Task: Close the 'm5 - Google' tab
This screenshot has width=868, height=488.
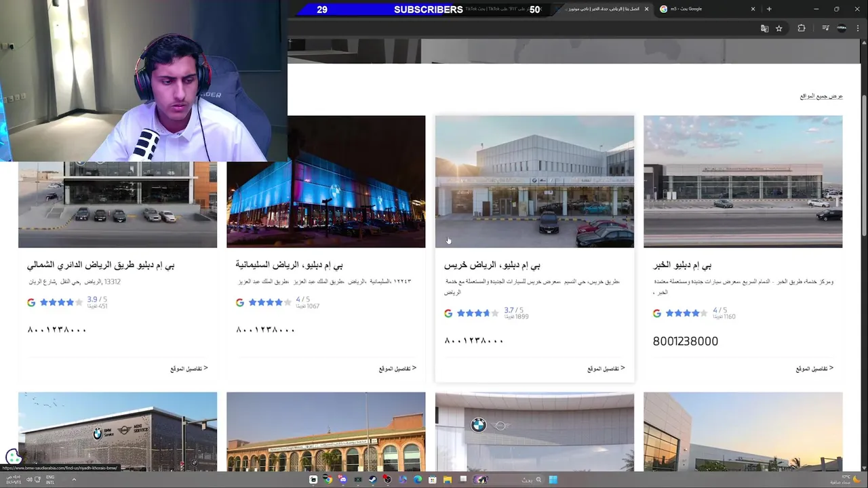Action: click(x=753, y=9)
